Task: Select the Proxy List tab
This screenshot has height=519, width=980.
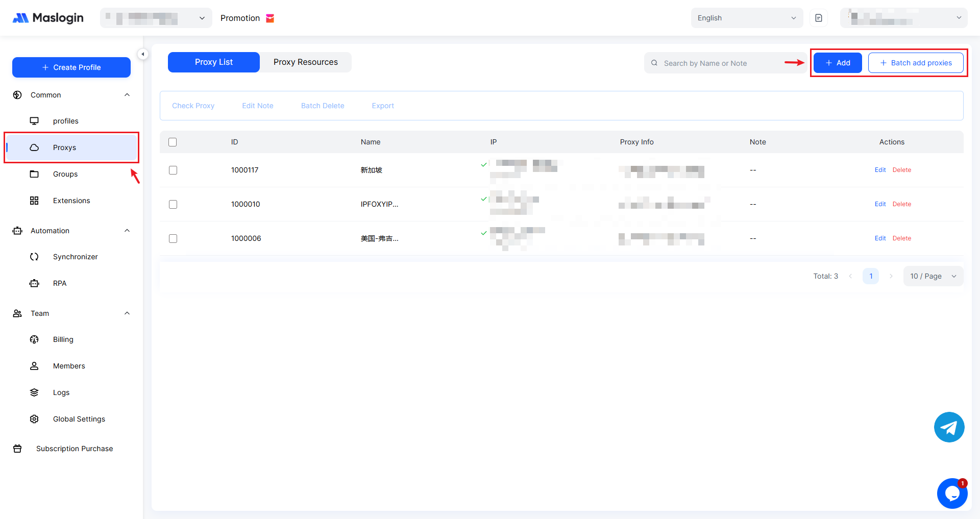Action: click(213, 62)
